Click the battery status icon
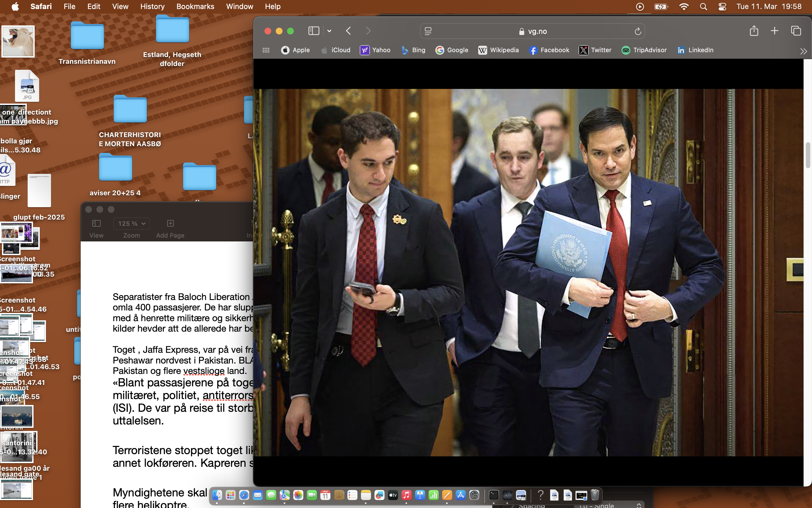Screen dimensions: 812x508 (x=661, y=6)
